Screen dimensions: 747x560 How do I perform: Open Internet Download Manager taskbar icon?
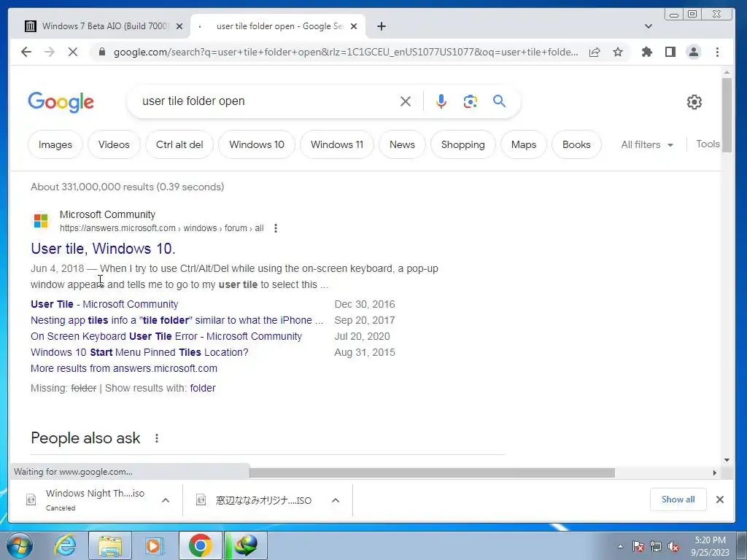(245, 545)
